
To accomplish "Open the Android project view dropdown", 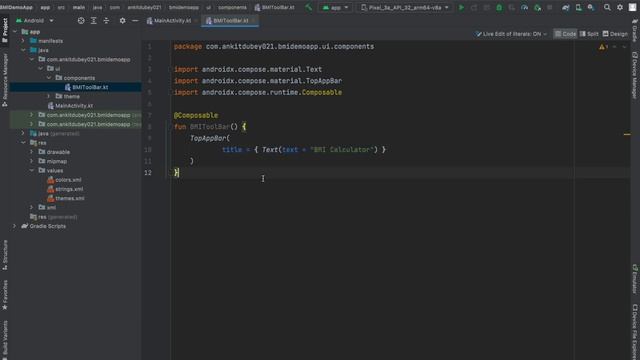I will point(34,20).
